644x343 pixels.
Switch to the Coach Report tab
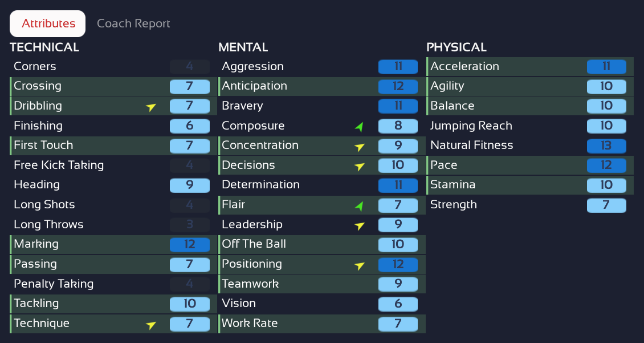(x=133, y=23)
